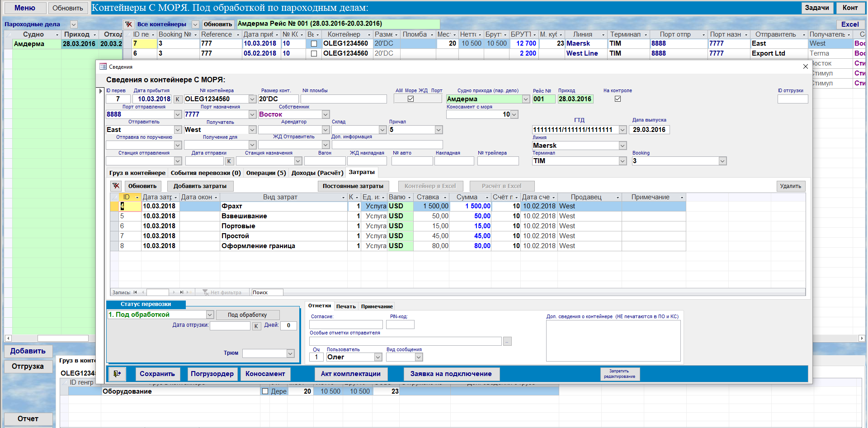Image resolution: width=868 pixels, height=428 pixels.
Task: Click the form icon in Сведения title bar
Action: (103, 66)
